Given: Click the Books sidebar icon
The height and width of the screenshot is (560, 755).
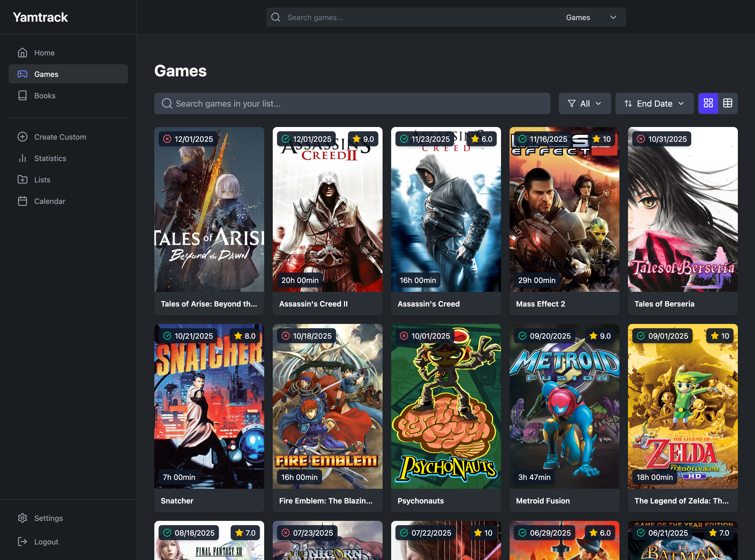Looking at the screenshot, I should click(22, 95).
